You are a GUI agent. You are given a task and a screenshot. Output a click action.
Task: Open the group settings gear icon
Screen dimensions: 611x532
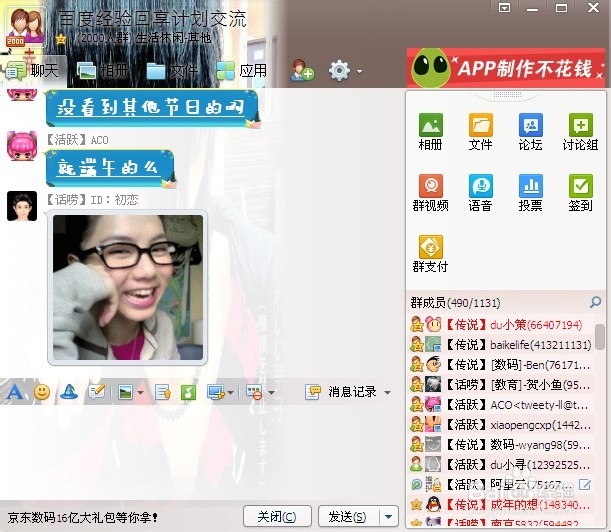[339, 71]
